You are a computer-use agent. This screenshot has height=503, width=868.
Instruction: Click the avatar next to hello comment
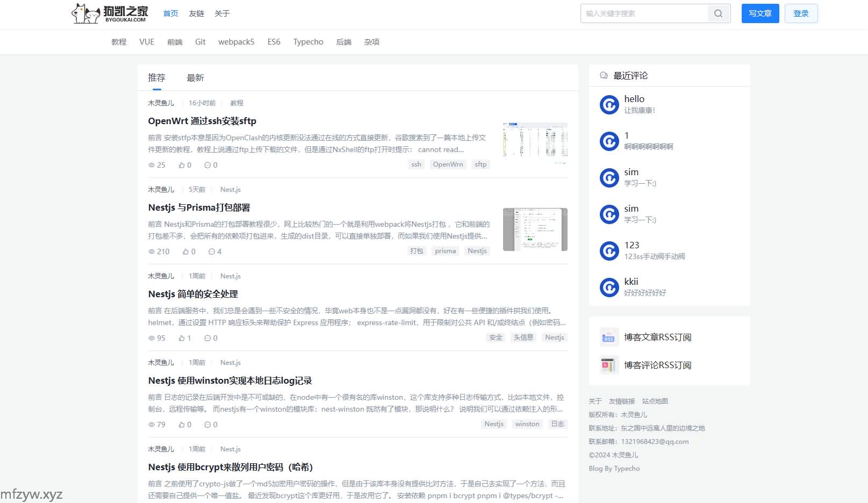[609, 105]
